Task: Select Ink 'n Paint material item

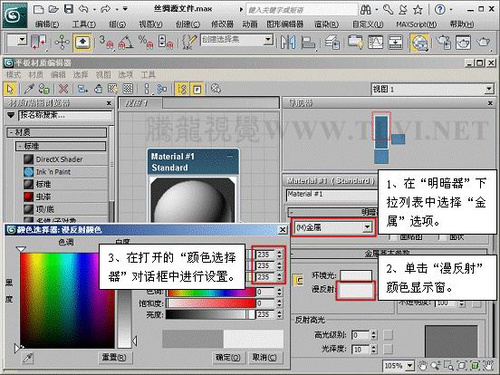Action: 53,172
